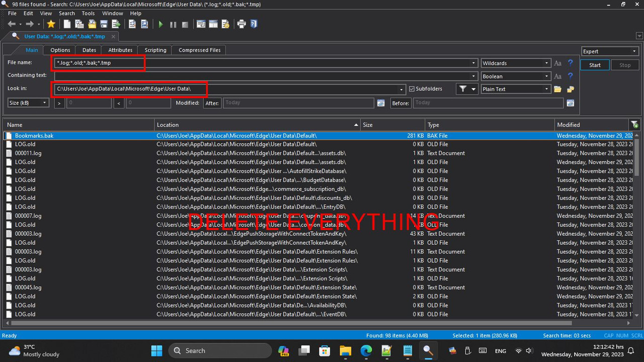Viewport: 644px width, 362px height.
Task: Open multiple folders picker icon
Action: tap(570, 89)
